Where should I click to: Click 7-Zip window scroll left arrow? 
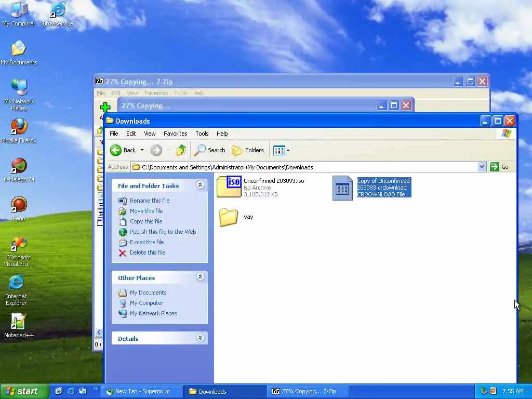(99, 332)
